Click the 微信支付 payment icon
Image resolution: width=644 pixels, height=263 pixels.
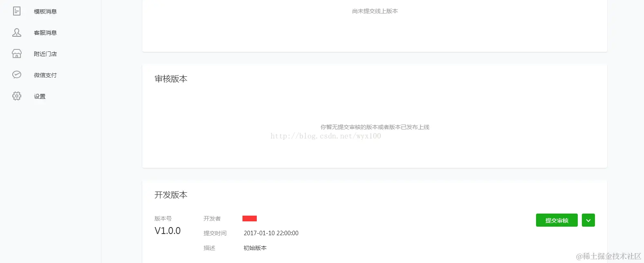17,74
